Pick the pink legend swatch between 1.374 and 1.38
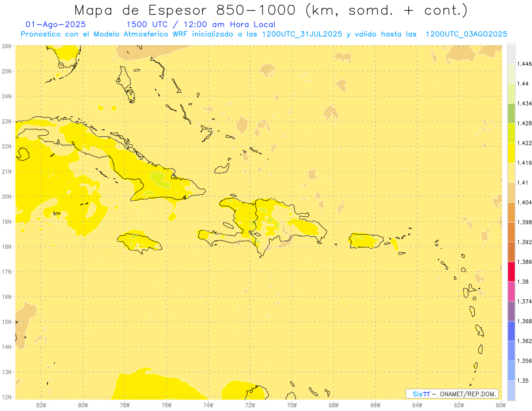The height and width of the screenshot is (411, 532). 511,291
